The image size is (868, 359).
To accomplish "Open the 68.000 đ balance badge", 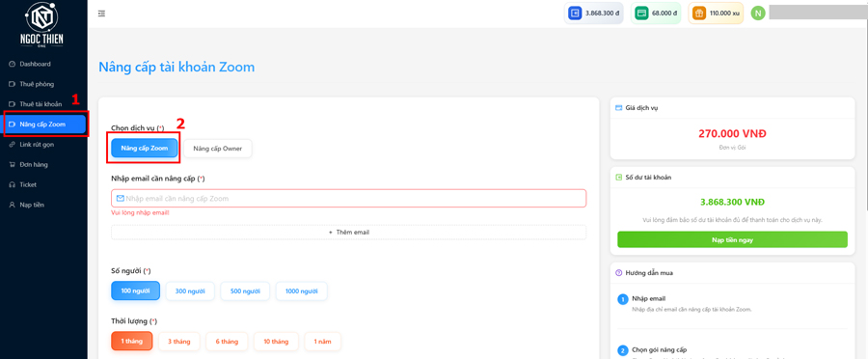I will pyautogui.click(x=656, y=14).
